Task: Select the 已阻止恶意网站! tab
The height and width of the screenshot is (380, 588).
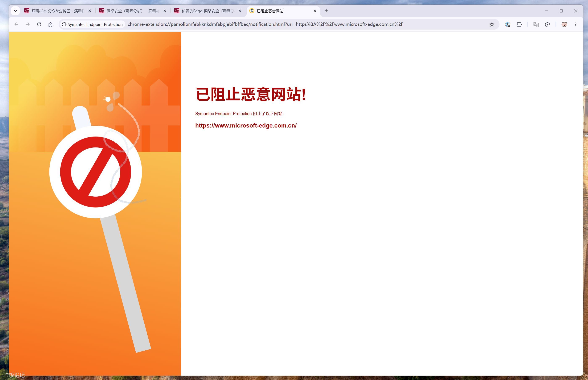Action: pyautogui.click(x=283, y=11)
